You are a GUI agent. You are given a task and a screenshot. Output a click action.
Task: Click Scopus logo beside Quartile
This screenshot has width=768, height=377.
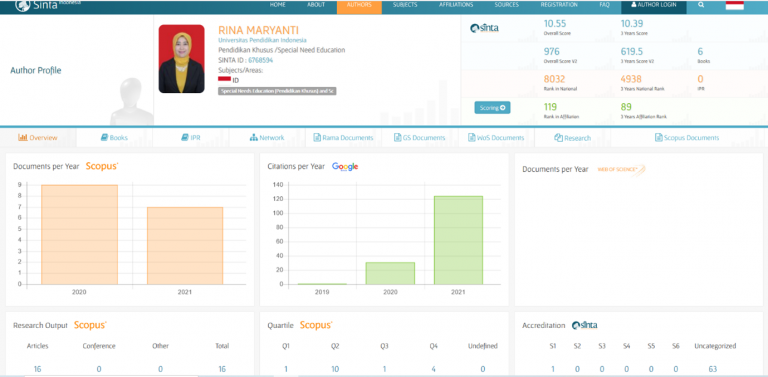[x=316, y=325]
